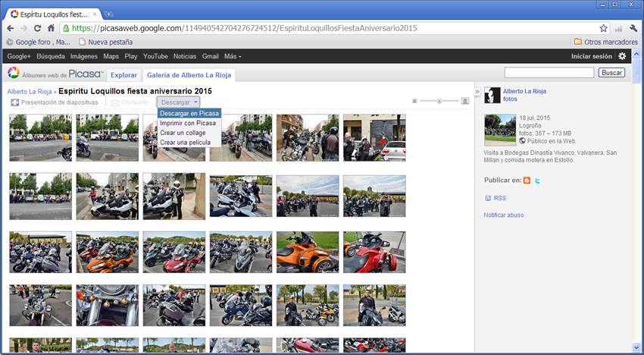
Task: Open Play in top bar
Action: coord(130,56)
